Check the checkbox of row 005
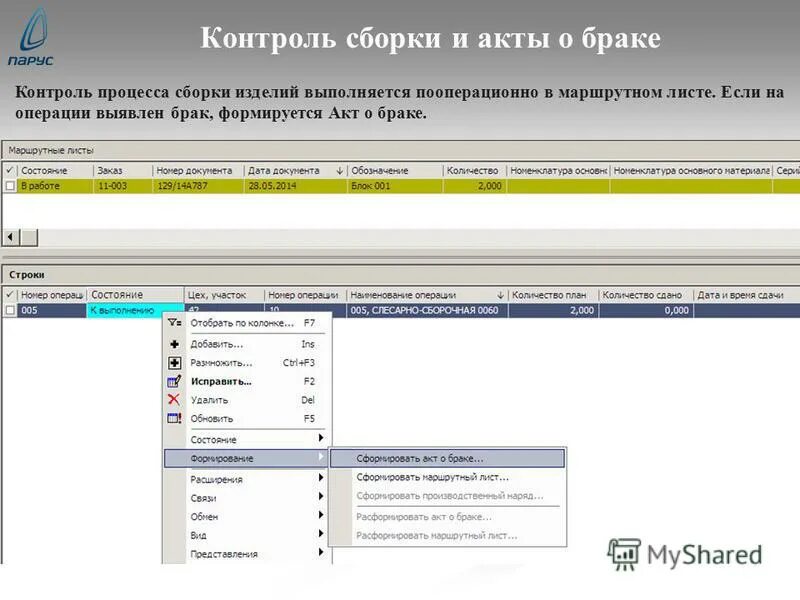Screen dimensions: 800x600 point(11,310)
